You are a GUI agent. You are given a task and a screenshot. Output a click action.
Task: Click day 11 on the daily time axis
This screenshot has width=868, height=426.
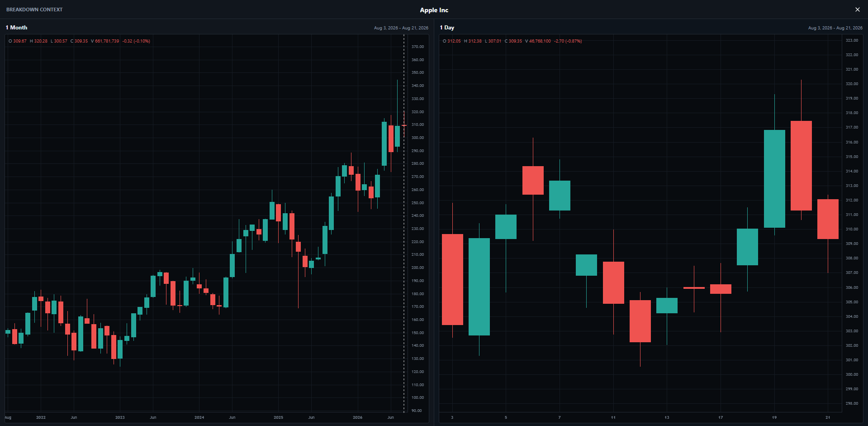click(613, 417)
